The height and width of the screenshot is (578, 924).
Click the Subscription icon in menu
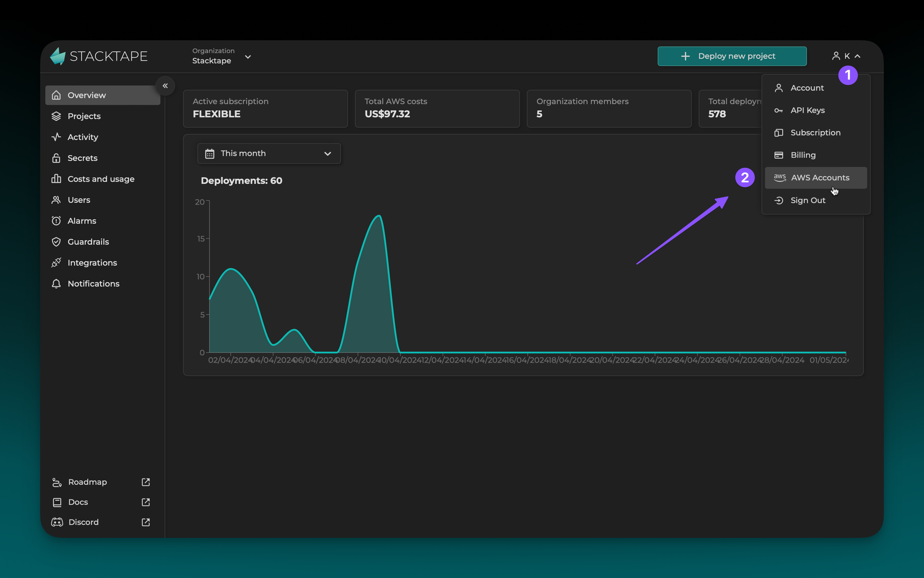[x=779, y=133]
